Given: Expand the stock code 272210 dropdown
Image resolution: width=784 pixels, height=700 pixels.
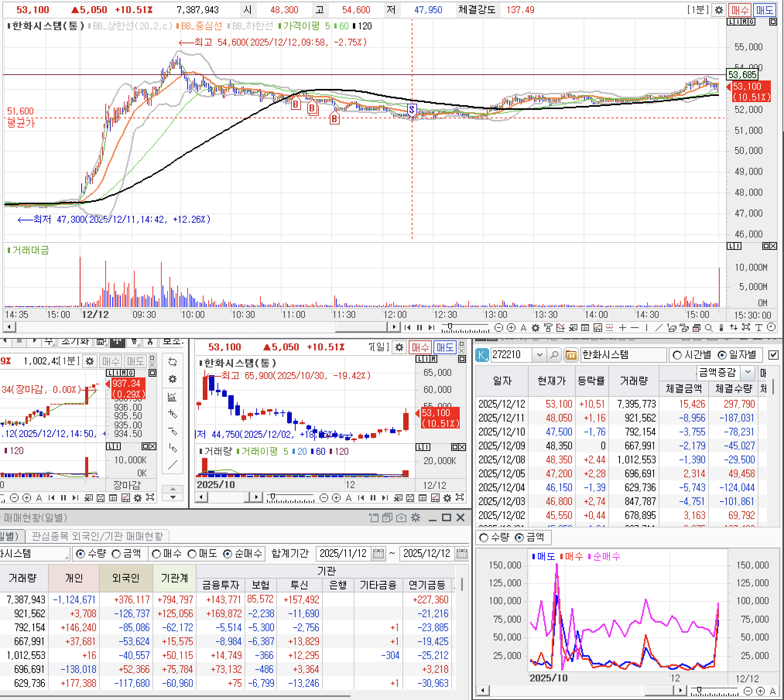Looking at the screenshot, I should [539, 355].
